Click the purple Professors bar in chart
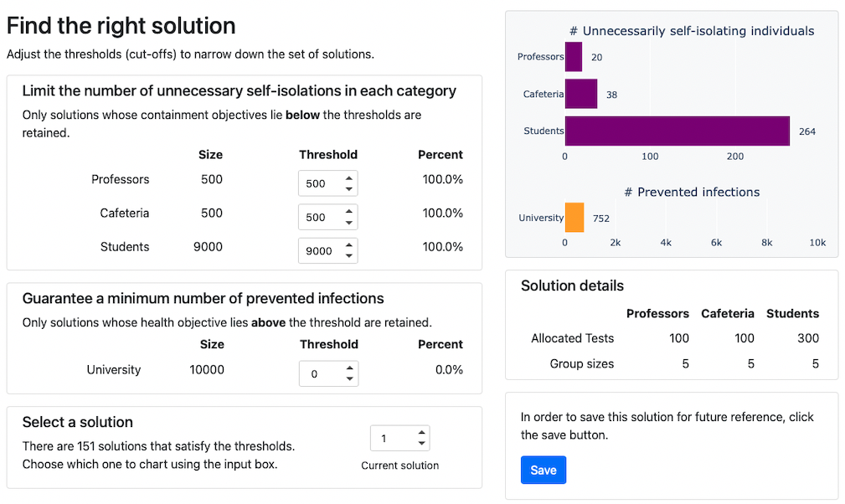This screenshot has height=504, width=845. coord(574,57)
